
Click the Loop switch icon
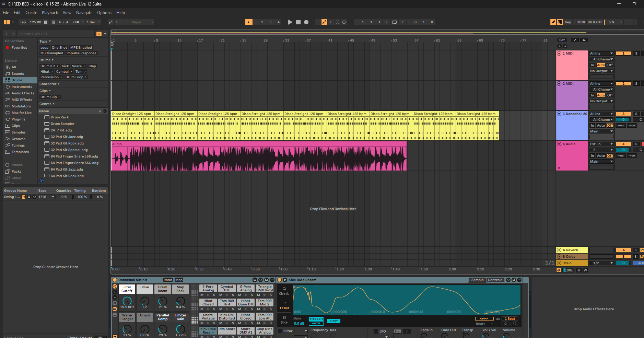point(395,22)
